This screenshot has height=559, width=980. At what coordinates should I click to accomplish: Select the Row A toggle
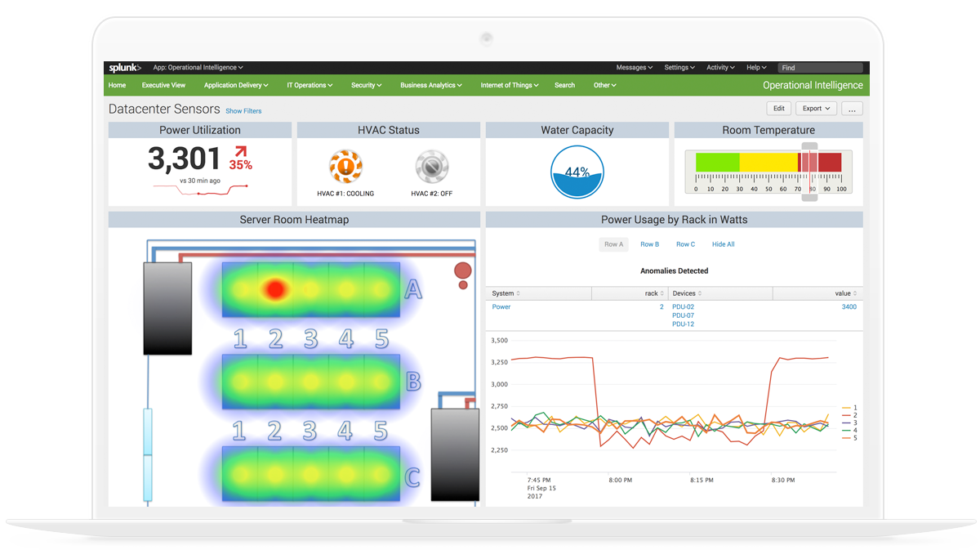pos(614,244)
